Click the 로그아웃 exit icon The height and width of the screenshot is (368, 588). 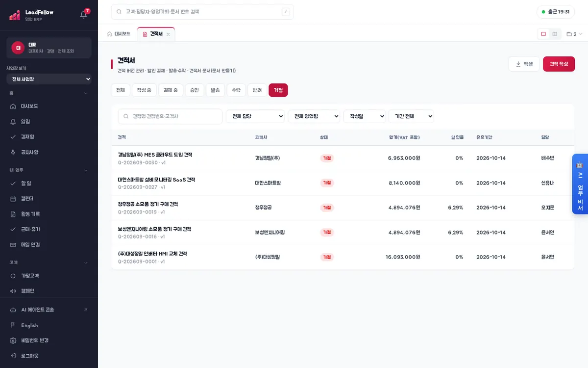click(13, 356)
